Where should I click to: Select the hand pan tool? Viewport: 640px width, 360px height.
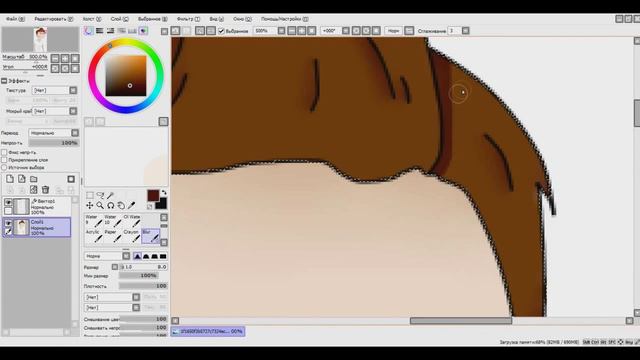[x=121, y=205]
